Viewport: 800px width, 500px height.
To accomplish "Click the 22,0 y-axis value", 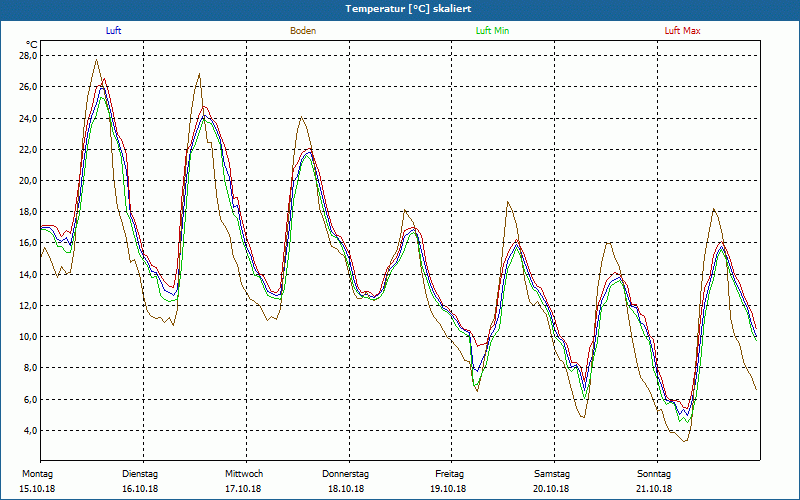I will tap(29, 149).
